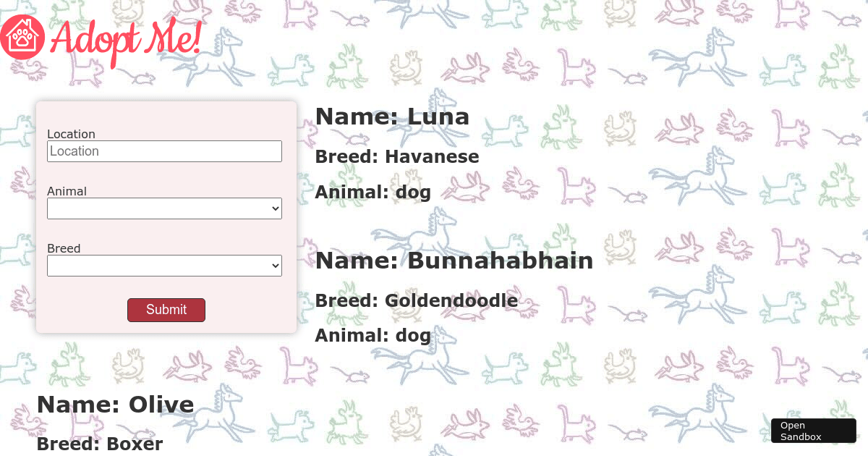Click Luna's Havanese breed line
The height and width of the screenshot is (456, 868).
[396, 157]
